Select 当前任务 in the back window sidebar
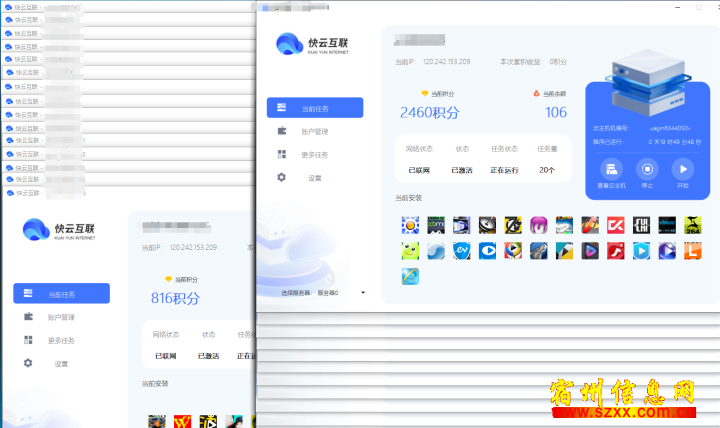Screen dimensions: 720x428 point(62,293)
